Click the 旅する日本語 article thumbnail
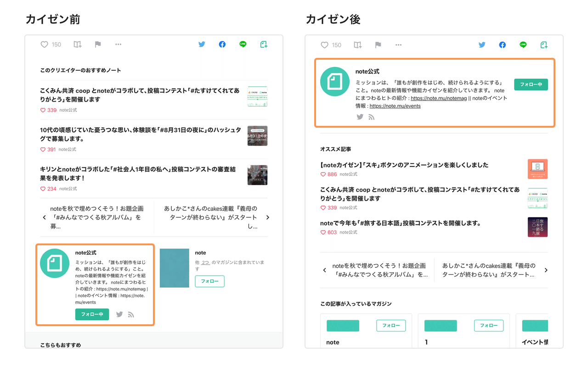The height and width of the screenshot is (373, 588). (537, 227)
